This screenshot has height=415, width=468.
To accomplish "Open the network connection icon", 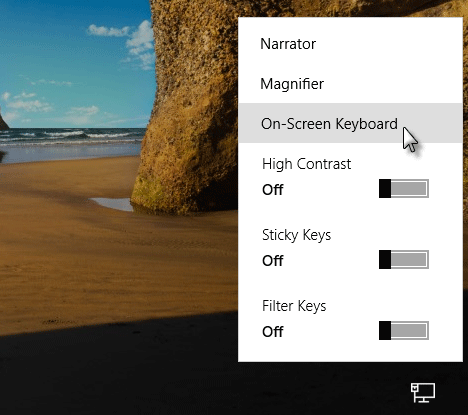I will 423,392.
